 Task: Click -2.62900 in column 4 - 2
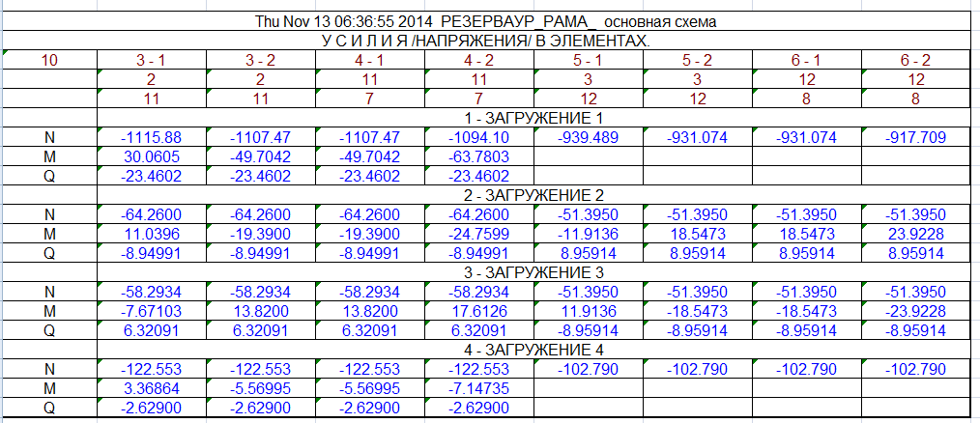478,408
